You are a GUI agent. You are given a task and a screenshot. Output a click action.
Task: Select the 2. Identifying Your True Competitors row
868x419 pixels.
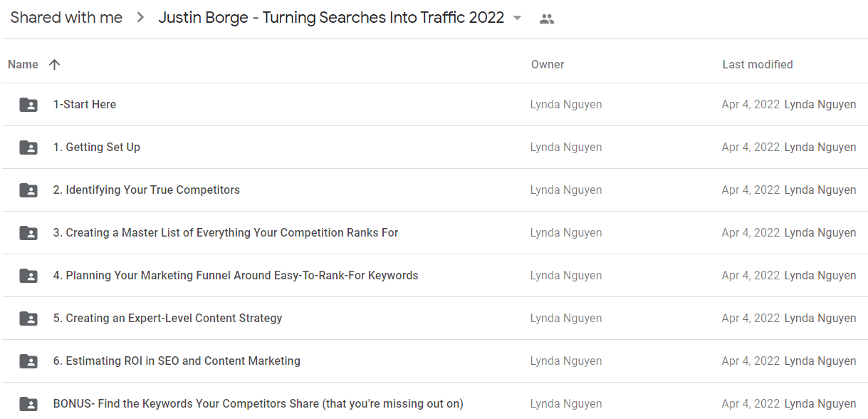click(x=435, y=190)
